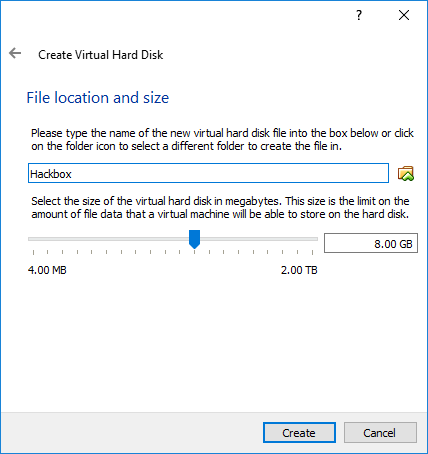Screen dimensions: 428x454
Task: Click the Hackbox file name field
Action: (208, 173)
